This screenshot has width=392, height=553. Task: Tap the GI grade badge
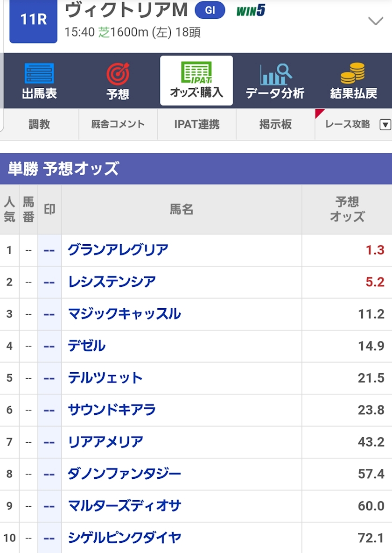pyautogui.click(x=210, y=10)
